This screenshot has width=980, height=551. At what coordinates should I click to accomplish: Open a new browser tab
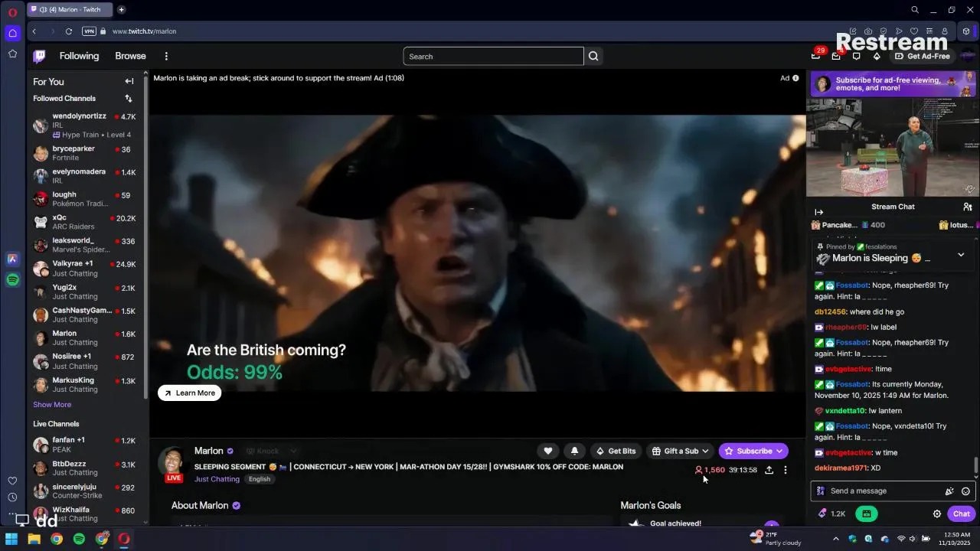[x=121, y=10]
